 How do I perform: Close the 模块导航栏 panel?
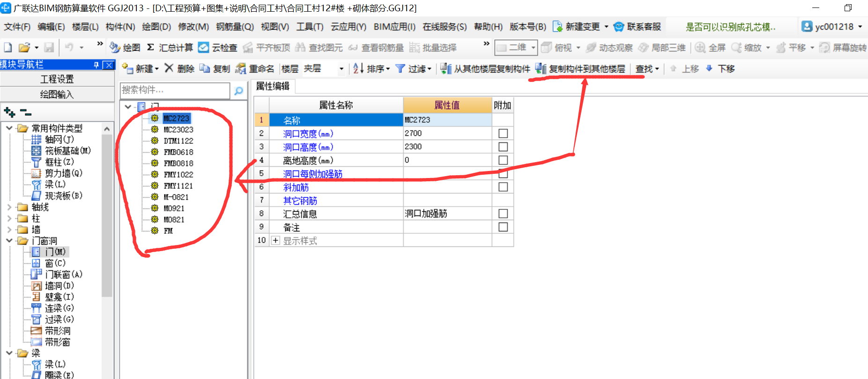pyautogui.click(x=109, y=65)
